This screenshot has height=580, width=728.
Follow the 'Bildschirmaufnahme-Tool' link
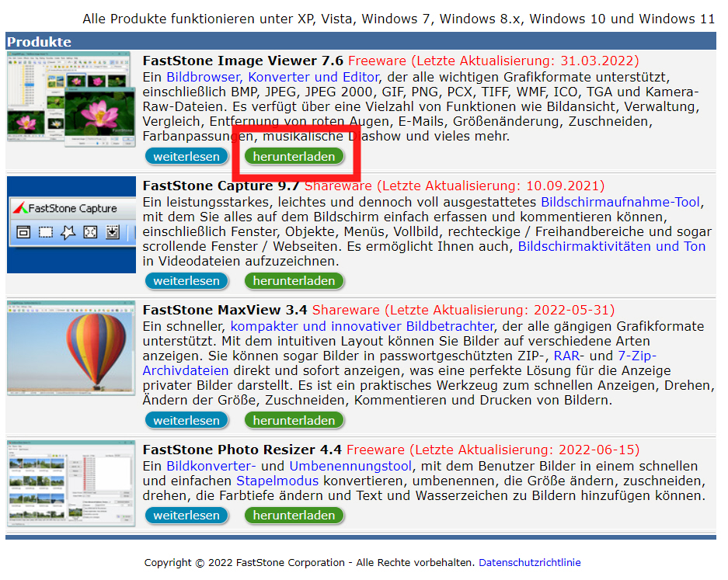620,202
